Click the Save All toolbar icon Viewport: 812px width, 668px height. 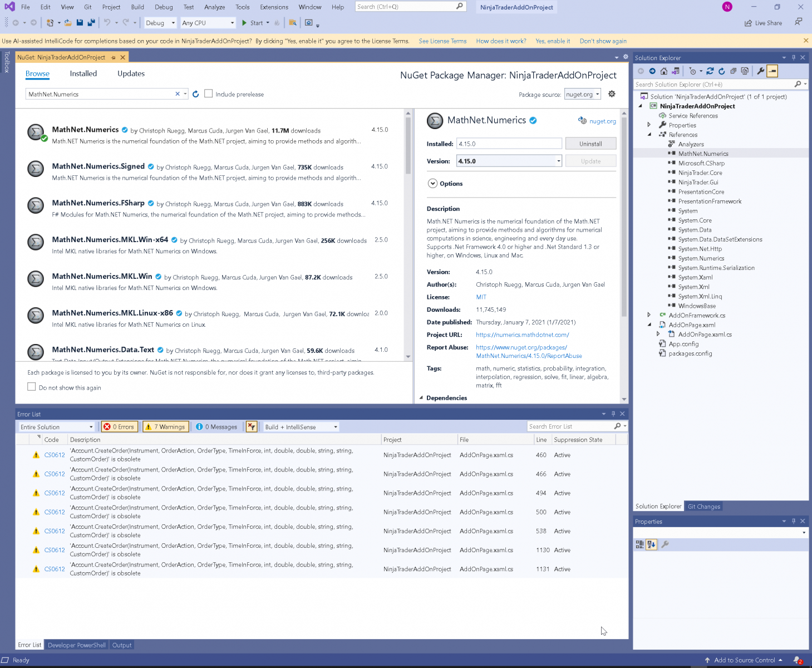coord(91,23)
